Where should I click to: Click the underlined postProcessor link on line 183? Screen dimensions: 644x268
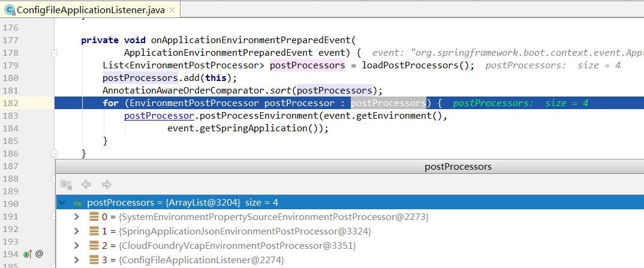click(159, 116)
